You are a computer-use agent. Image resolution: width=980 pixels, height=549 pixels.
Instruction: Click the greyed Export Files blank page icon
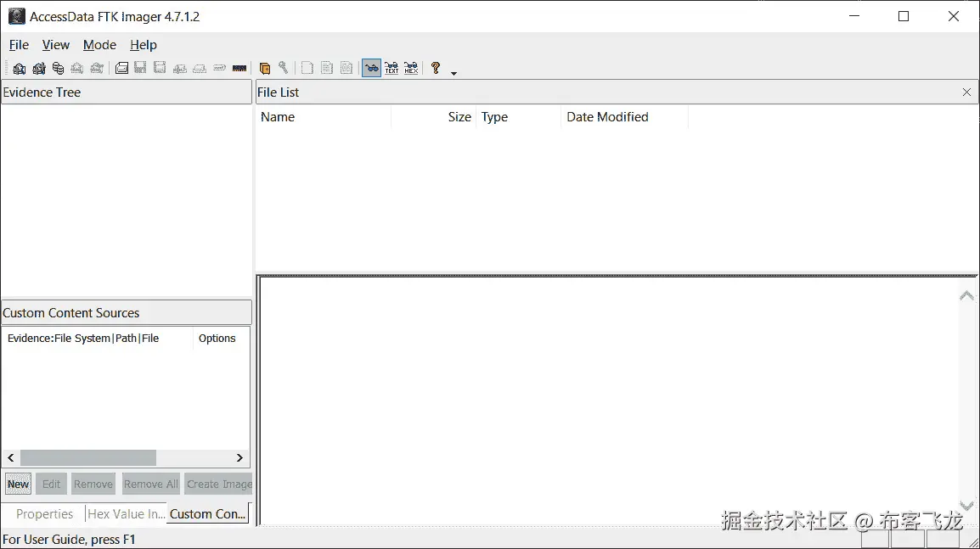point(307,68)
